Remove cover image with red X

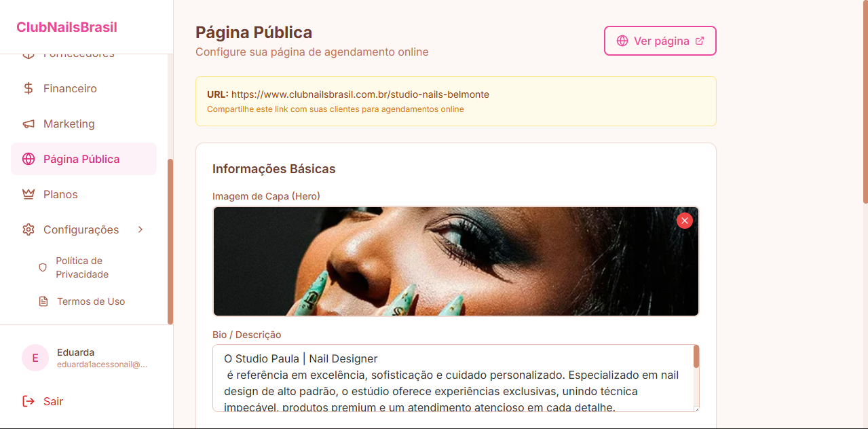pos(685,221)
